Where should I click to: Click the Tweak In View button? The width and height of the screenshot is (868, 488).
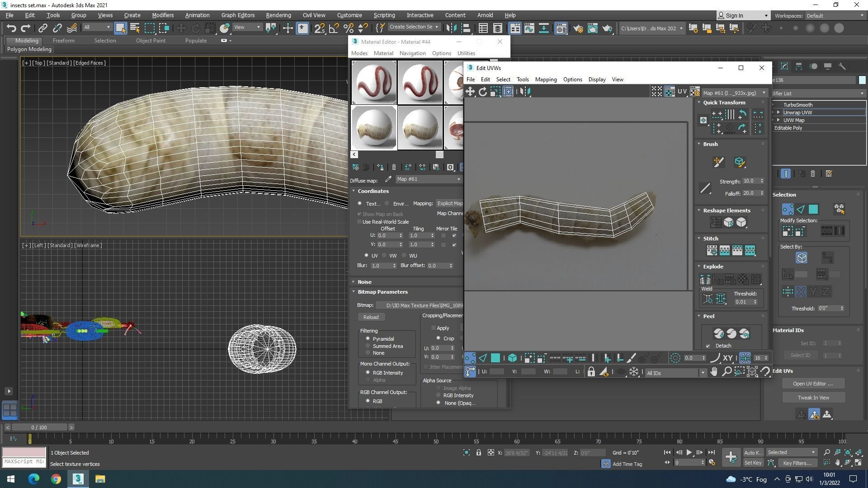coord(813,398)
